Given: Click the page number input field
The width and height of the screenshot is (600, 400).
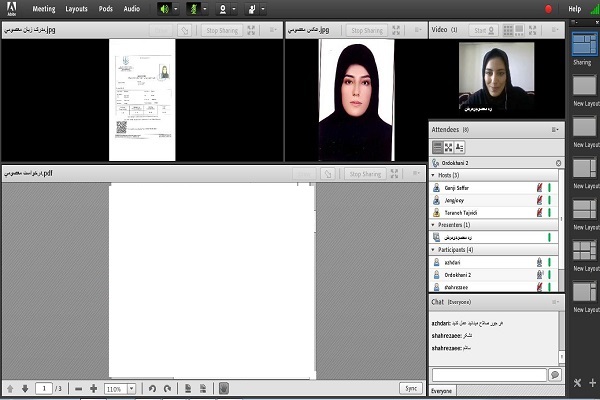Looking at the screenshot, I should click(44, 389).
